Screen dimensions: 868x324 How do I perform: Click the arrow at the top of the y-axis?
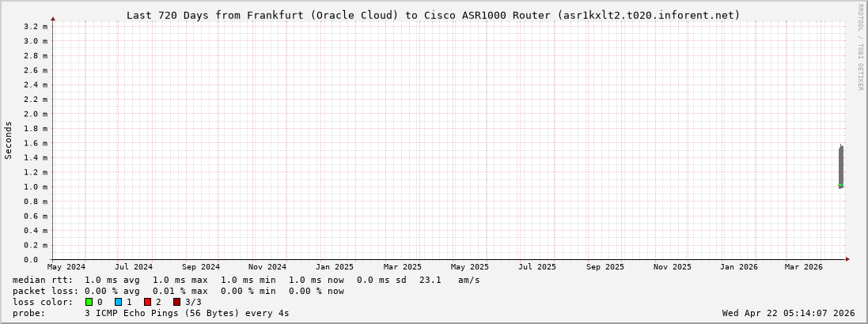click(53, 18)
